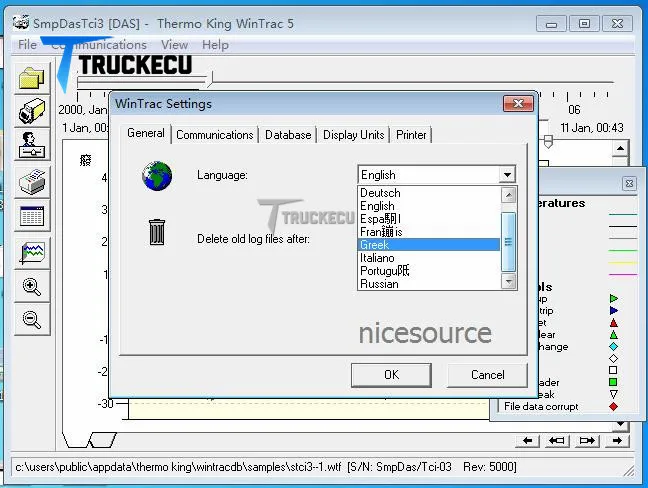This screenshot has width=648, height=488.
Task: Open the View menu
Action: [174, 45]
